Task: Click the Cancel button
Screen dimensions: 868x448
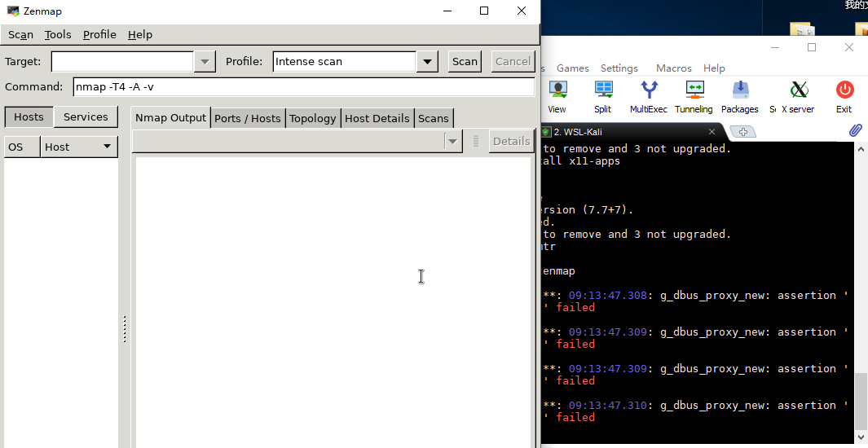Action: point(513,61)
